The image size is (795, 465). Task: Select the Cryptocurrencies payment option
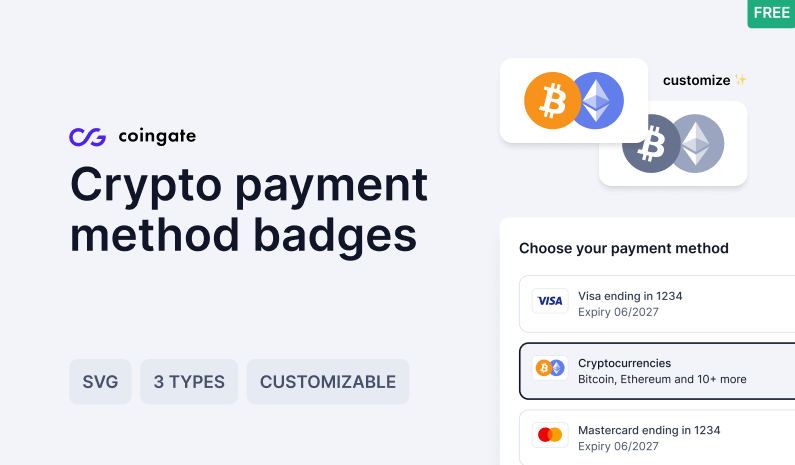tap(660, 371)
